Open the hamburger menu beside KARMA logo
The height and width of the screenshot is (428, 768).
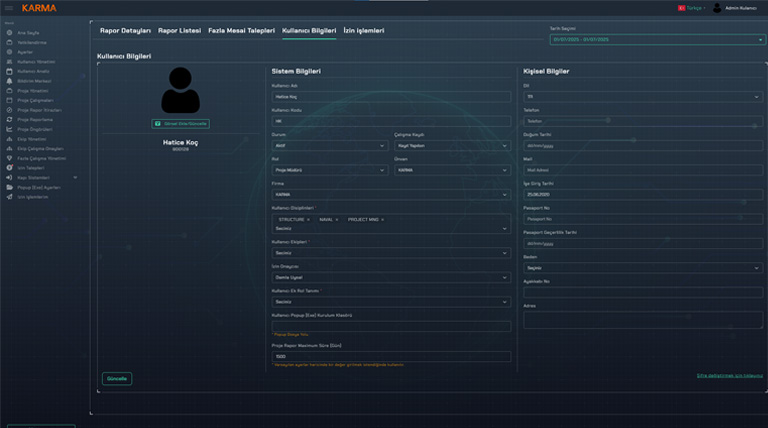tap(9, 8)
